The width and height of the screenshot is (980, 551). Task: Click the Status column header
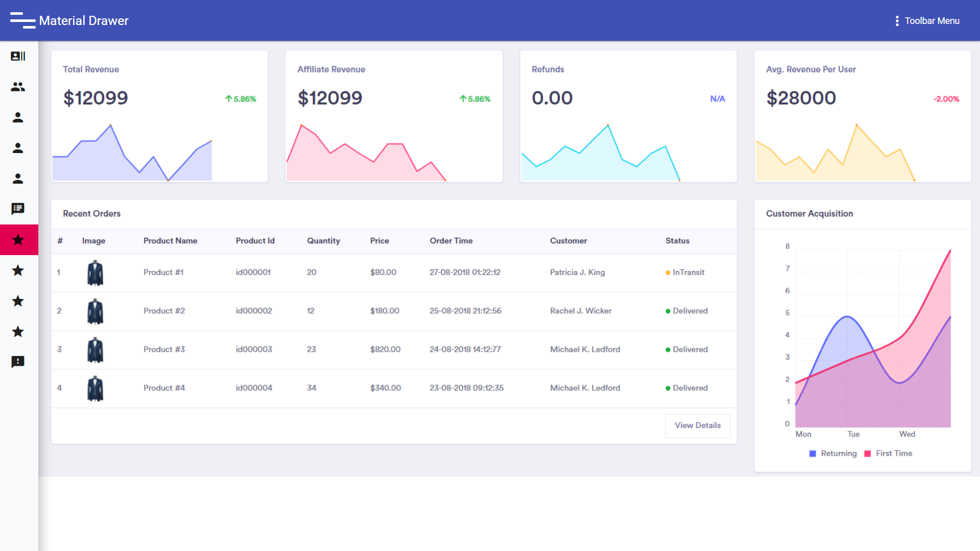click(x=677, y=241)
